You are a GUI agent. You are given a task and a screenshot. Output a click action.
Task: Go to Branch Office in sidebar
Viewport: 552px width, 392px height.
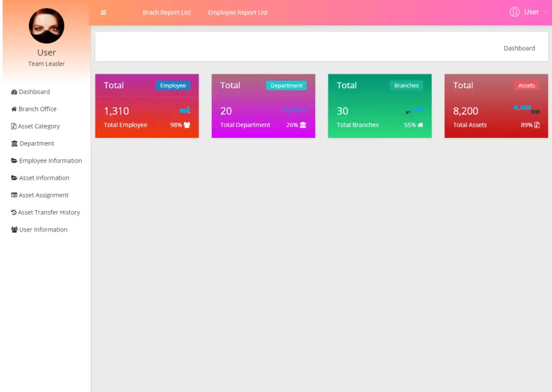(37, 109)
